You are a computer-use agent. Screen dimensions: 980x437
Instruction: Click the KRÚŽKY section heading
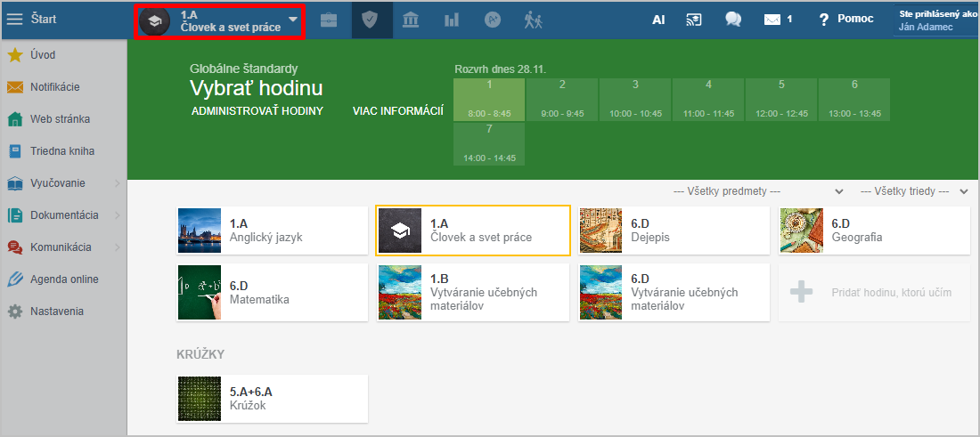click(200, 354)
